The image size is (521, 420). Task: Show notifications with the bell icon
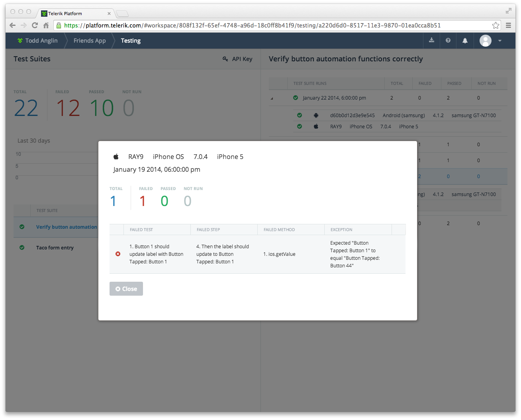point(465,41)
